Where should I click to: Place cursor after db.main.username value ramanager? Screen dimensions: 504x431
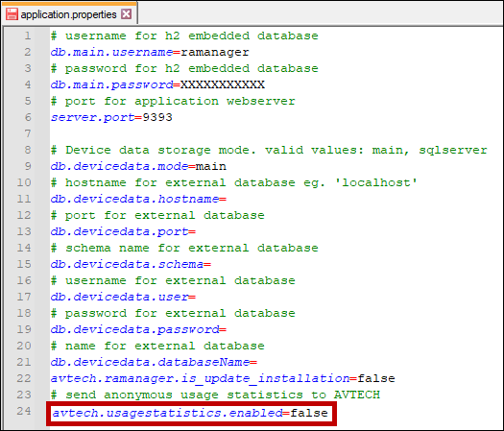coord(250,52)
